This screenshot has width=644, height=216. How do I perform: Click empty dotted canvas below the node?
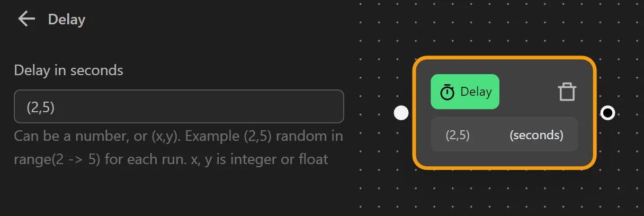503,193
